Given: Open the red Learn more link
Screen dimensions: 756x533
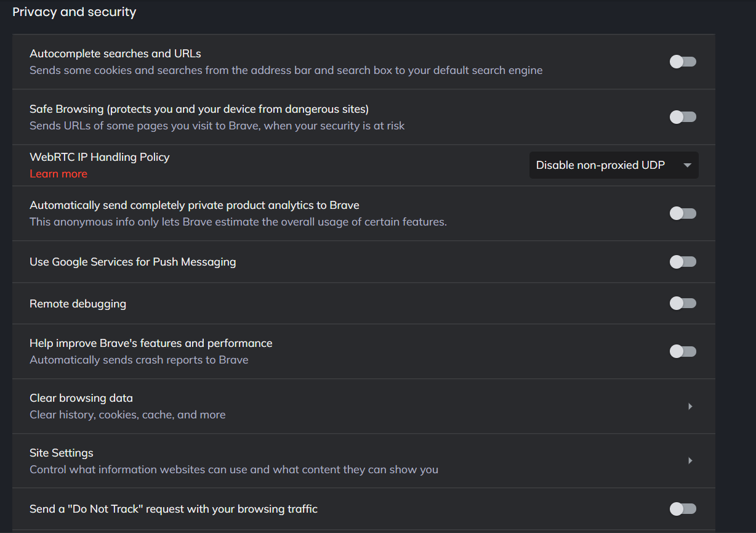Looking at the screenshot, I should [58, 174].
